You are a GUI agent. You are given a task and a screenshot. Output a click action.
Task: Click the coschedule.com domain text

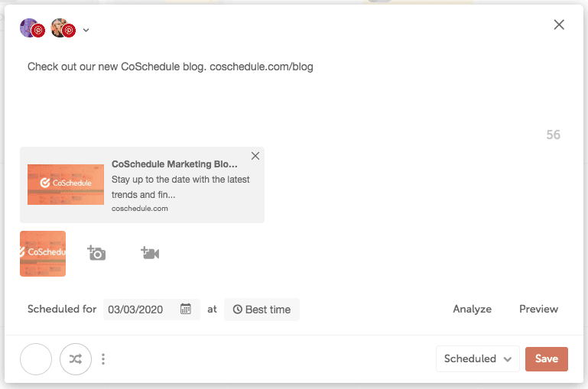[x=140, y=209]
